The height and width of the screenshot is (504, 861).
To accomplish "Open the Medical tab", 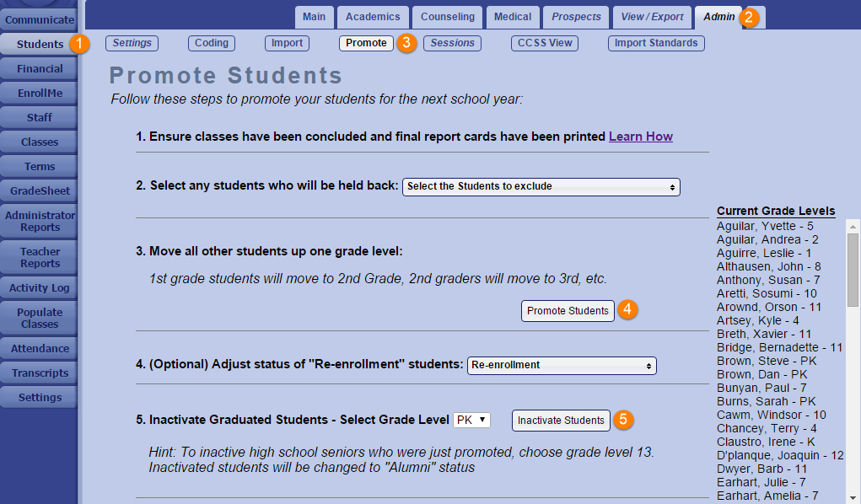I will (x=513, y=17).
